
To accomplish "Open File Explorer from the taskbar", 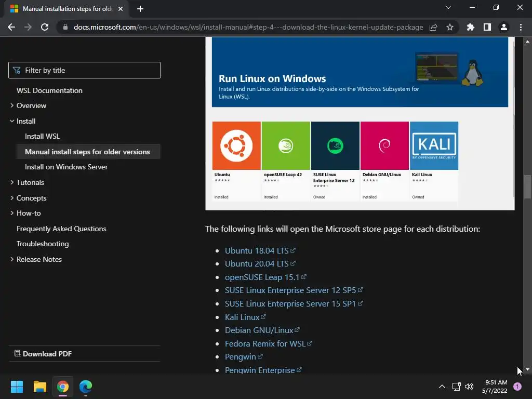I will click(x=39, y=387).
